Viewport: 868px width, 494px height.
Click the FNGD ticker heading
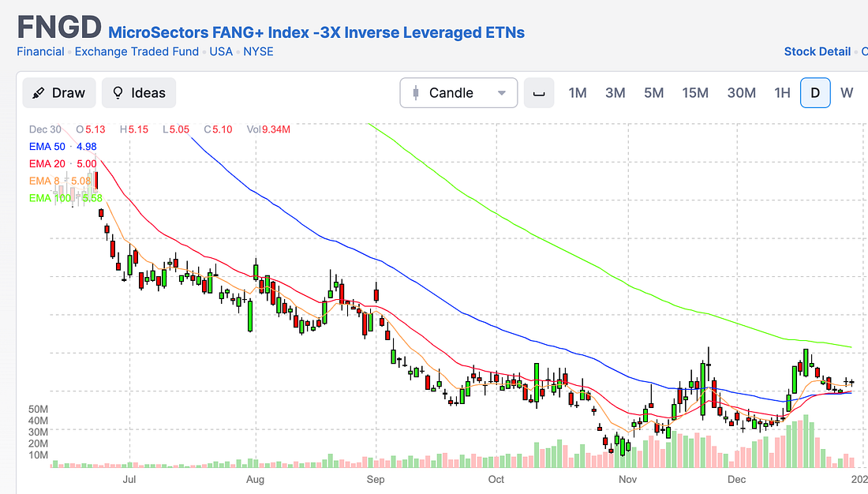(x=59, y=27)
